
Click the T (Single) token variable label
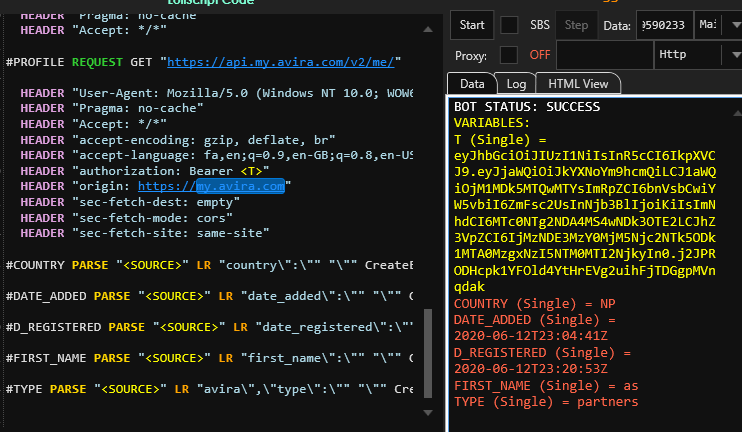[500, 140]
